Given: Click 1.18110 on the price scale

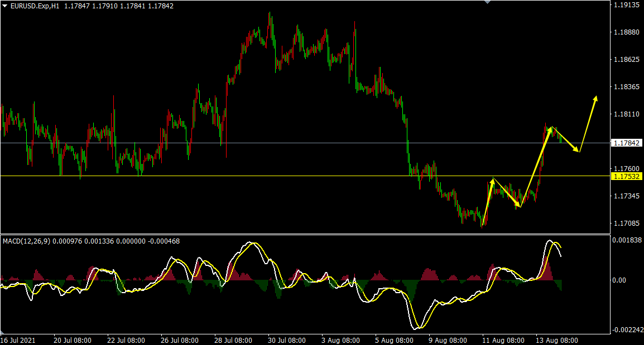Looking at the screenshot, I should (626, 114).
